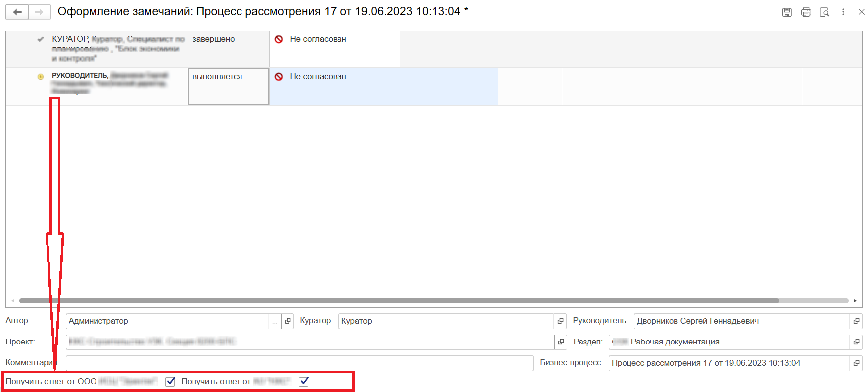Open print preview icon in title bar
Viewport: 868px width, 392px height.
click(x=824, y=12)
